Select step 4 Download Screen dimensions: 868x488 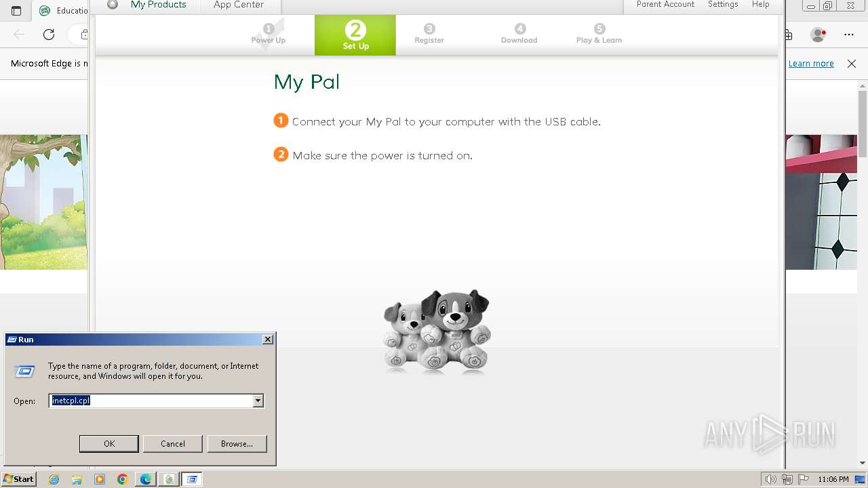(519, 35)
